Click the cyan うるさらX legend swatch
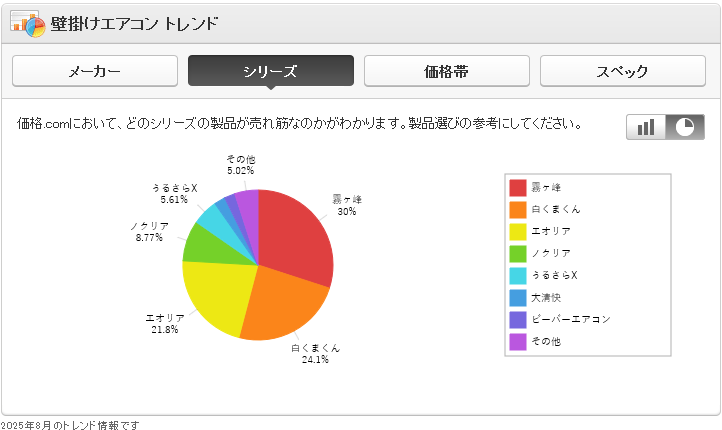The height and width of the screenshot is (430, 722). 518,276
